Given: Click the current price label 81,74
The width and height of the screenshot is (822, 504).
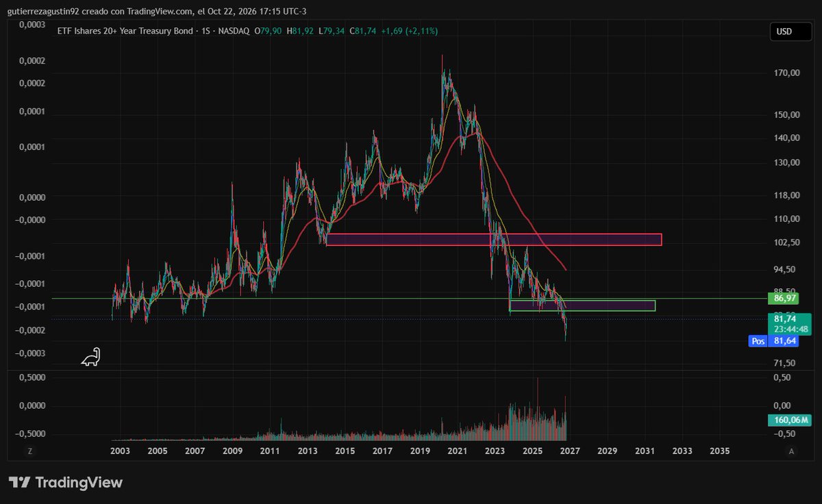Looking at the screenshot, I should [x=785, y=318].
